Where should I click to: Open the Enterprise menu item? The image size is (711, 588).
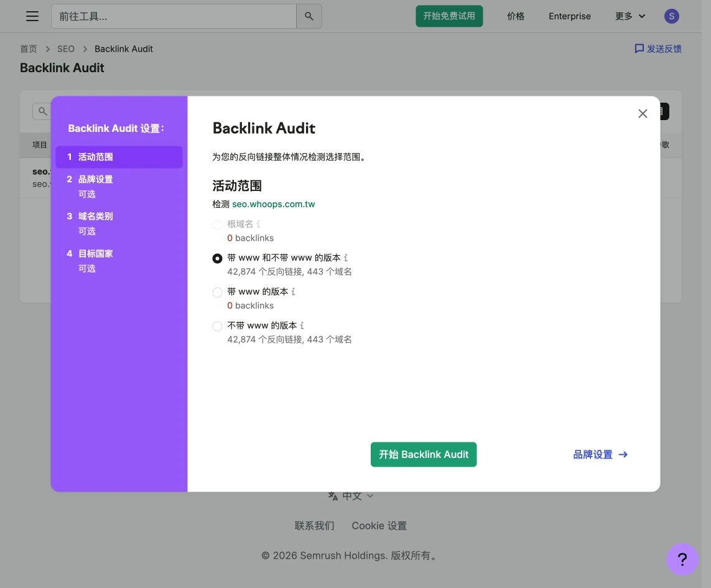click(570, 16)
